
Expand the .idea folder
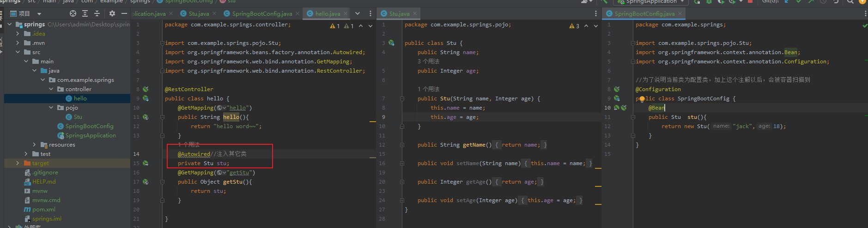(x=18, y=33)
